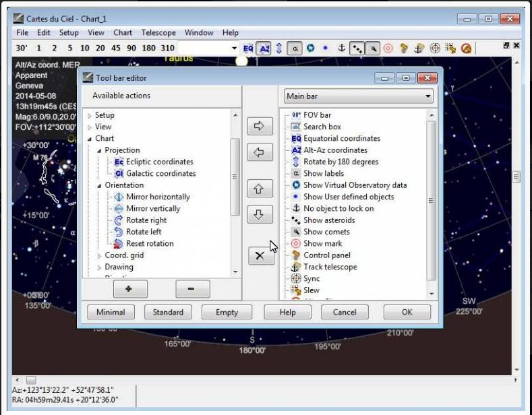Screen dimensions: 532x415
Task: Toggle Show labels in the main toolbar
Action: tap(295, 49)
